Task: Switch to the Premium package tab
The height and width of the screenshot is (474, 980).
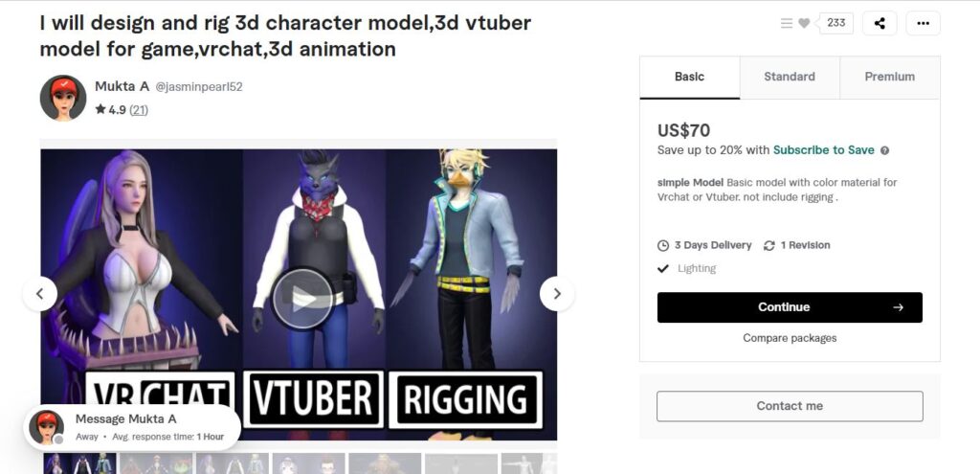Action: 889,77
